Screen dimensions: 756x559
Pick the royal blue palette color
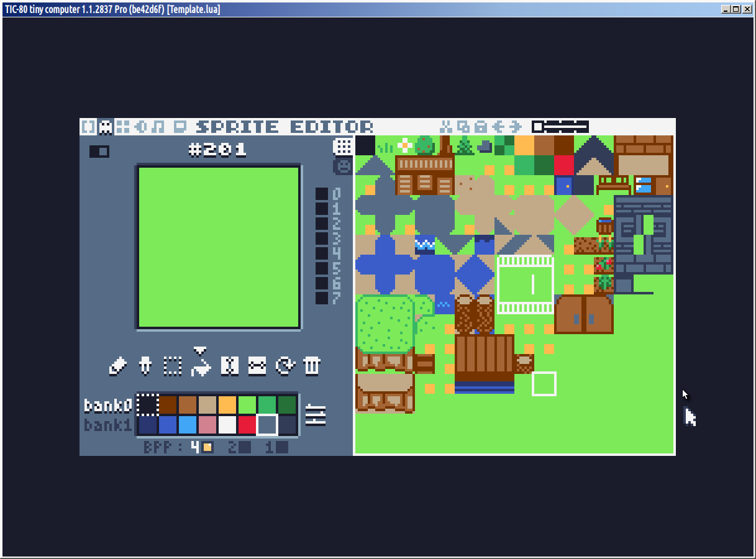click(168, 425)
